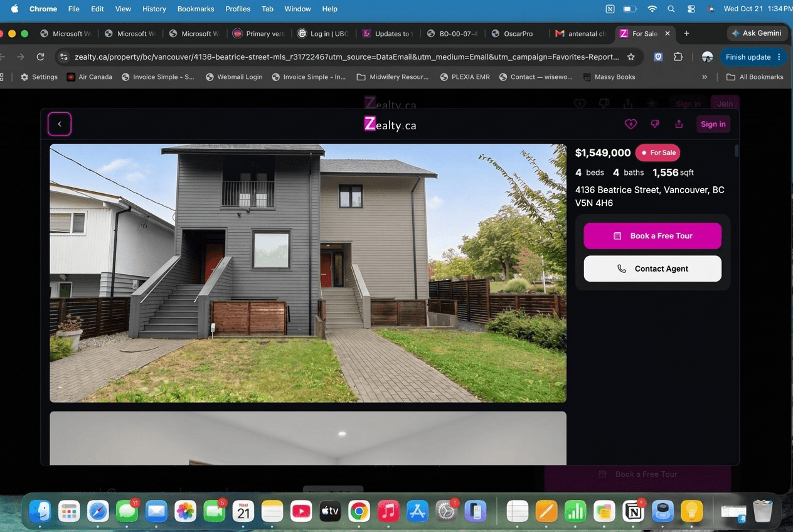Open Apple TV from the Dock
This screenshot has height=532, width=793.
click(330, 512)
